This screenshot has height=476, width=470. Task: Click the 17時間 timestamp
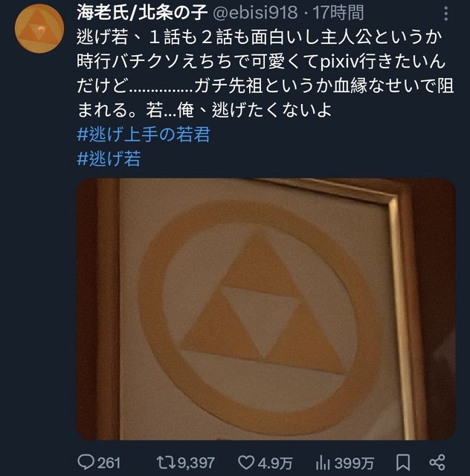pos(338,13)
